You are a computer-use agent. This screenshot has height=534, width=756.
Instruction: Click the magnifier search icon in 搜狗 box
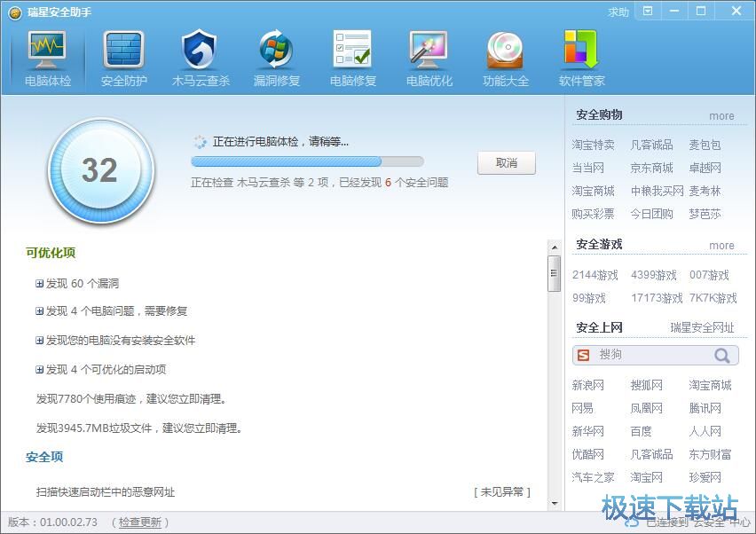click(x=722, y=355)
